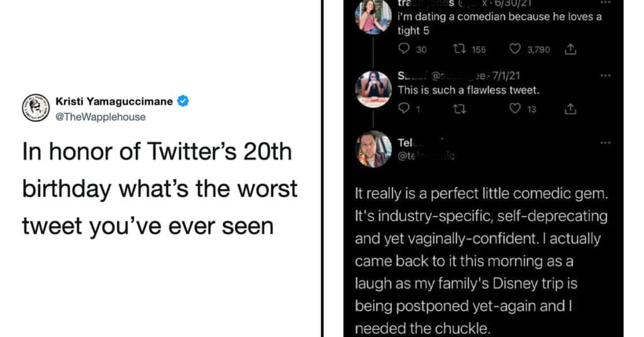Viewport: 644px width, 337px height.
Task: Share the "This is such a flawless tweet" reply
Action: pyautogui.click(x=571, y=109)
